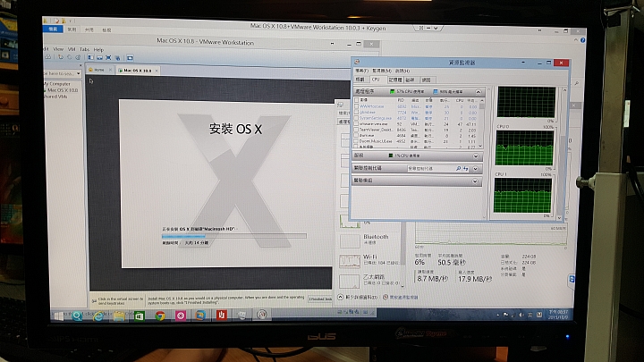Open the Memory tab in Resource Monitor
The image size is (644, 362).
pos(394,80)
